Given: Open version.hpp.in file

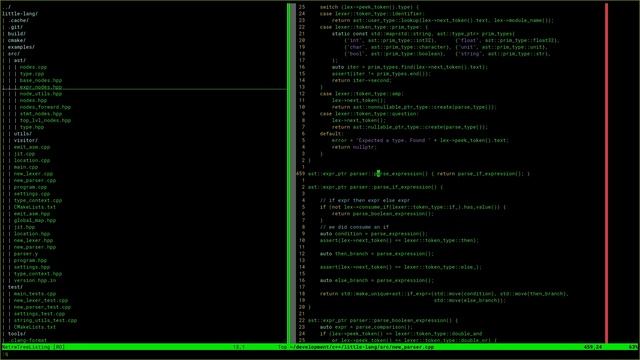Looking at the screenshot, I should [35, 281].
